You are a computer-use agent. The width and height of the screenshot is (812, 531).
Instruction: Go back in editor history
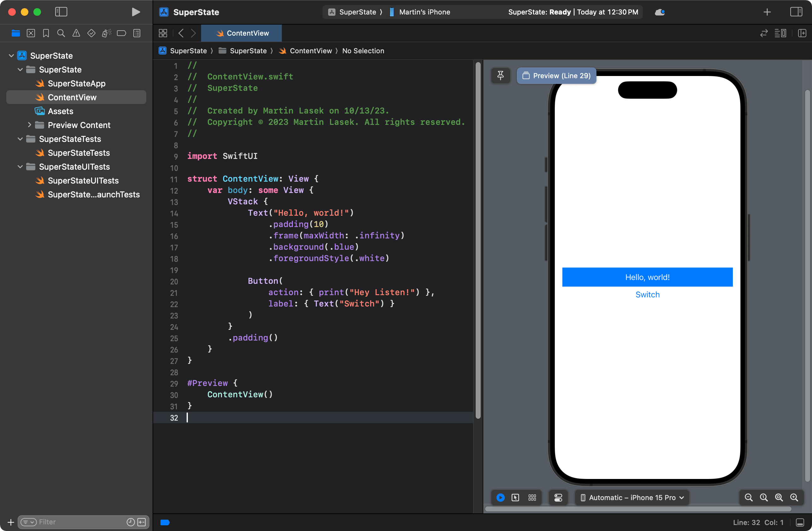tap(181, 33)
